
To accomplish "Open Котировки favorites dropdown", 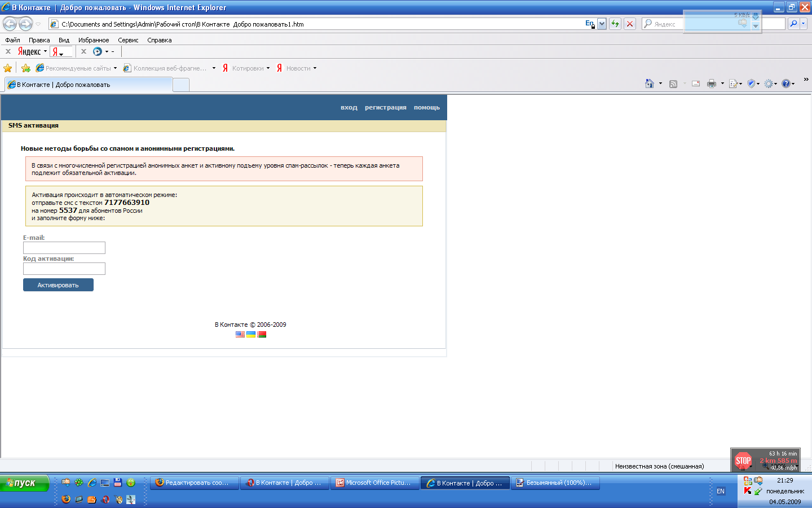I will [x=246, y=68].
